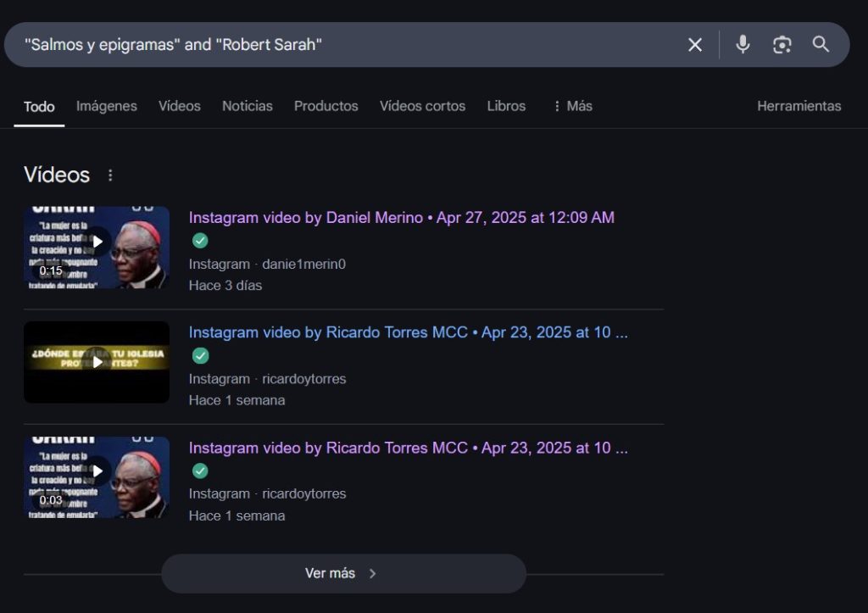
Task: Open the Noticias tab
Action: coord(247,106)
